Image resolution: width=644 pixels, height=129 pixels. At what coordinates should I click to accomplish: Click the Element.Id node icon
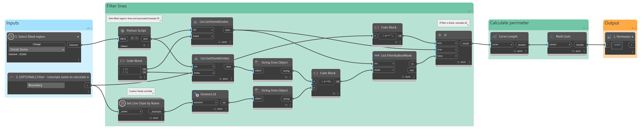click(196, 94)
